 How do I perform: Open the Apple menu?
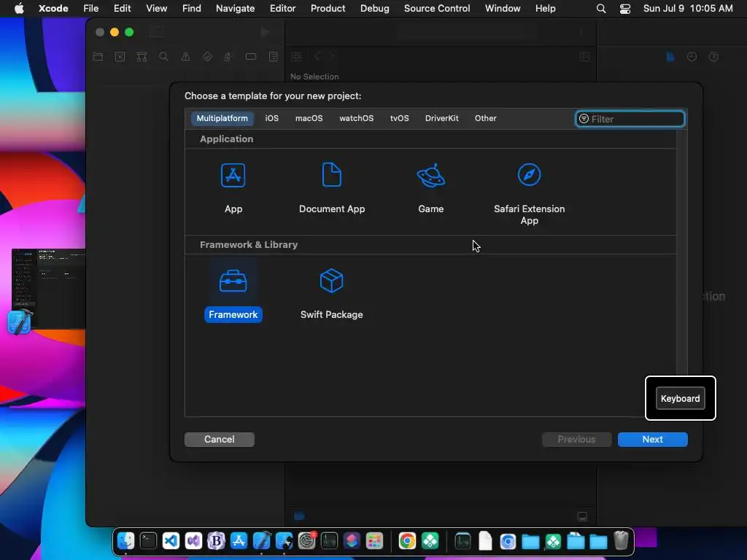point(19,8)
